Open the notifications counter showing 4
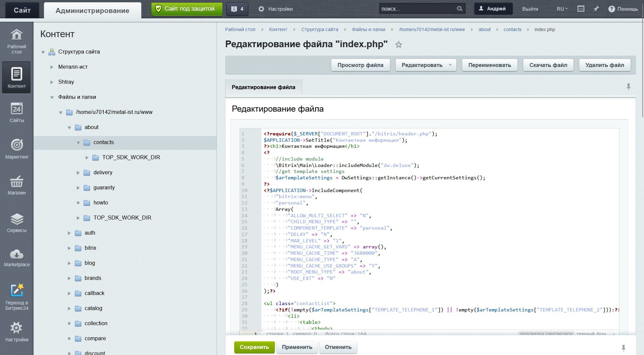The width and height of the screenshot is (644, 355). point(237,9)
